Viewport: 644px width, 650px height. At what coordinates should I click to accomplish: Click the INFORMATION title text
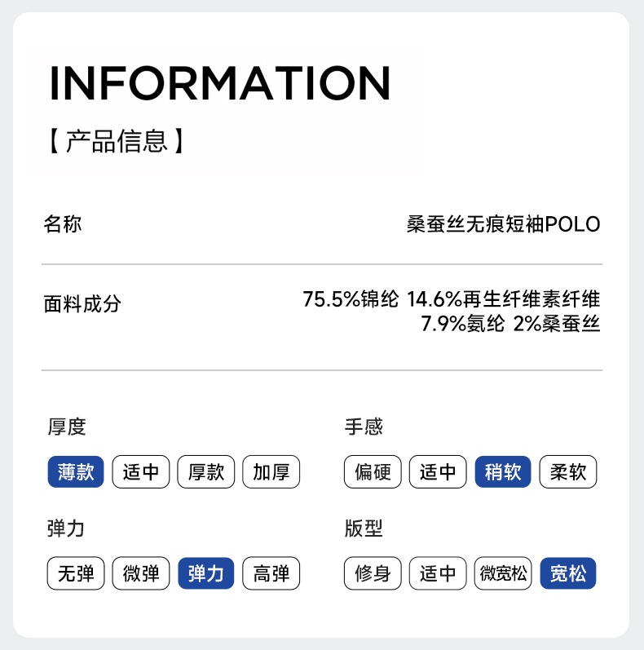pos(220,83)
